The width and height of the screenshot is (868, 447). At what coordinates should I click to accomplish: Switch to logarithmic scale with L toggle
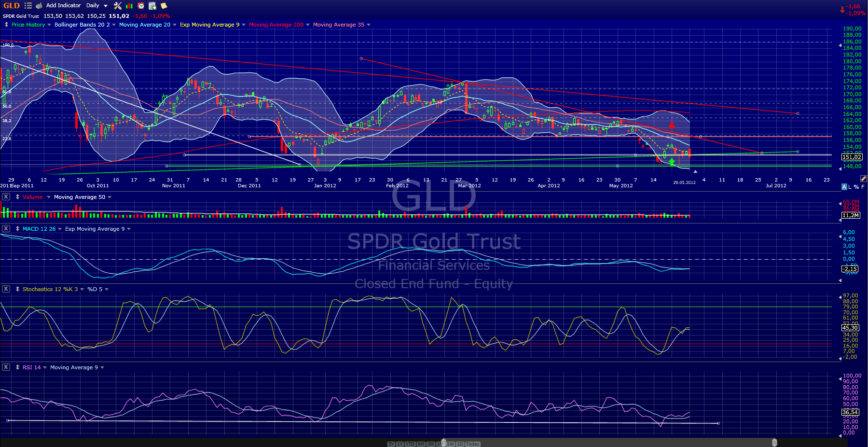tap(850, 187)
